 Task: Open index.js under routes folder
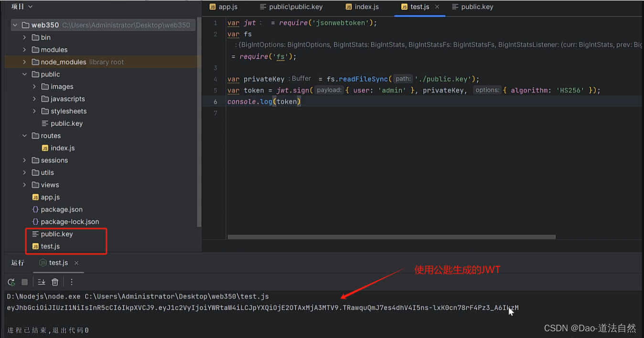[63, 148]
